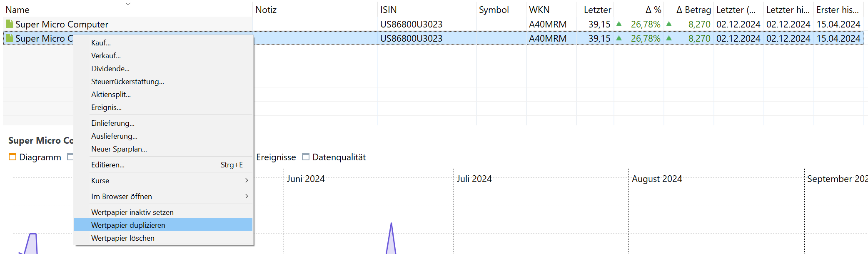The height and width of the screenshot is (254, 868).
Task: Open the Ereignisse tab
Action: (x=276, y=157)
